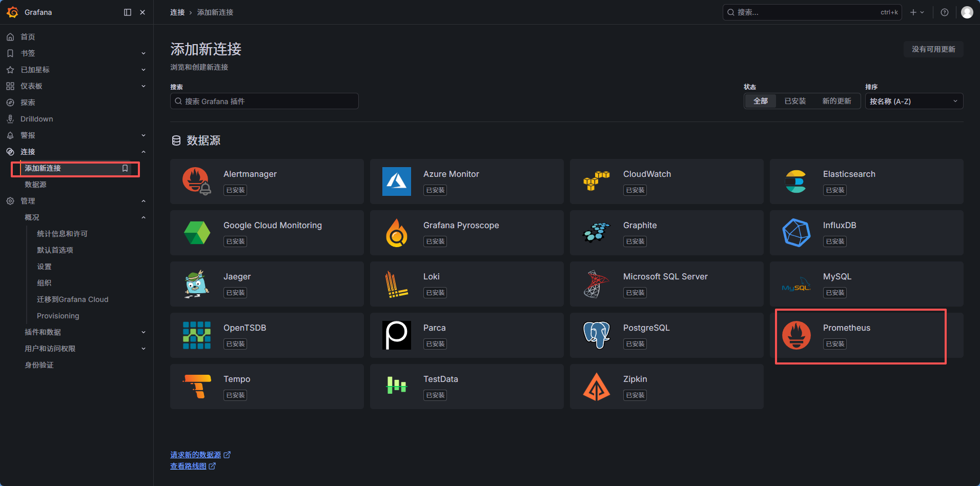Open 组织 under 概况 in sidebar

(44, 283)
